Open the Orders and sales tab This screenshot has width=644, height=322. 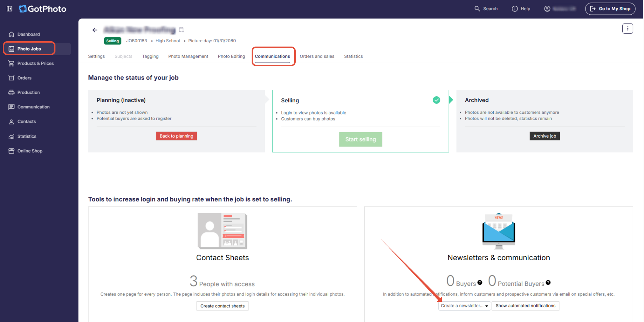(x=317, y=57)
